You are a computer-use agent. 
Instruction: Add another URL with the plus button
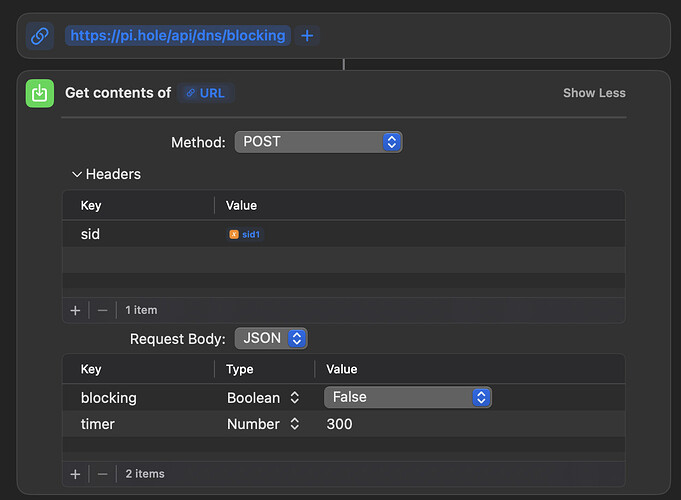(307, 36)
